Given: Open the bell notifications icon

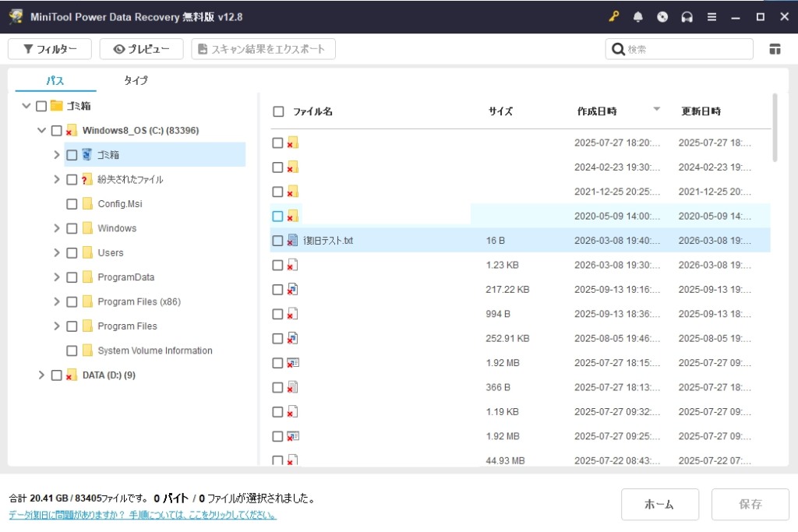Looking at the screenshot, I should tap(638, 16).
